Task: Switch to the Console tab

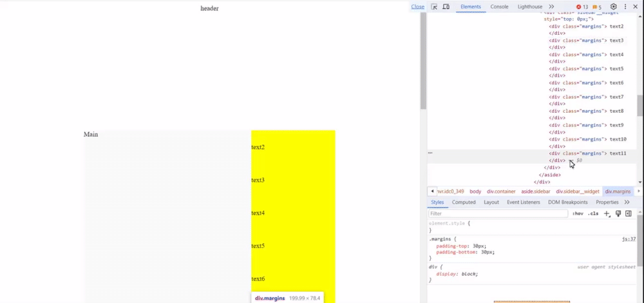Action: [500, 6]
